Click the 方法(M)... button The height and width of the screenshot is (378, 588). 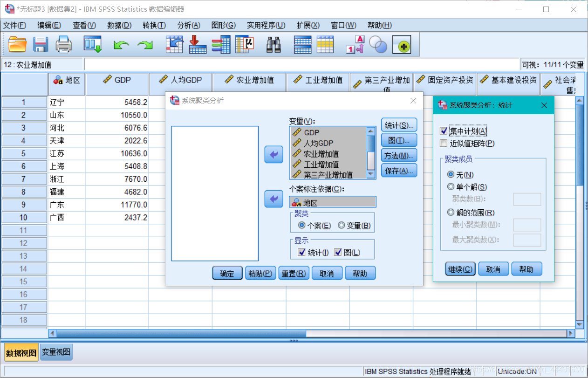399,156
